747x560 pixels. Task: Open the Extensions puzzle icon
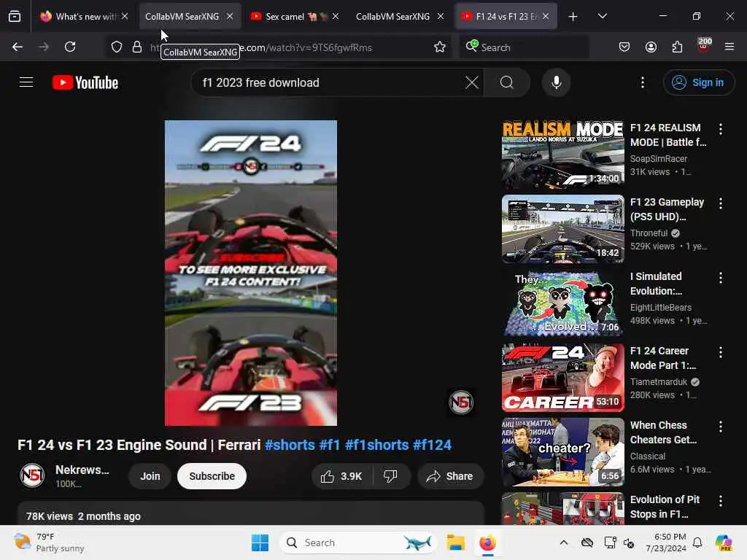click(677, 47)
